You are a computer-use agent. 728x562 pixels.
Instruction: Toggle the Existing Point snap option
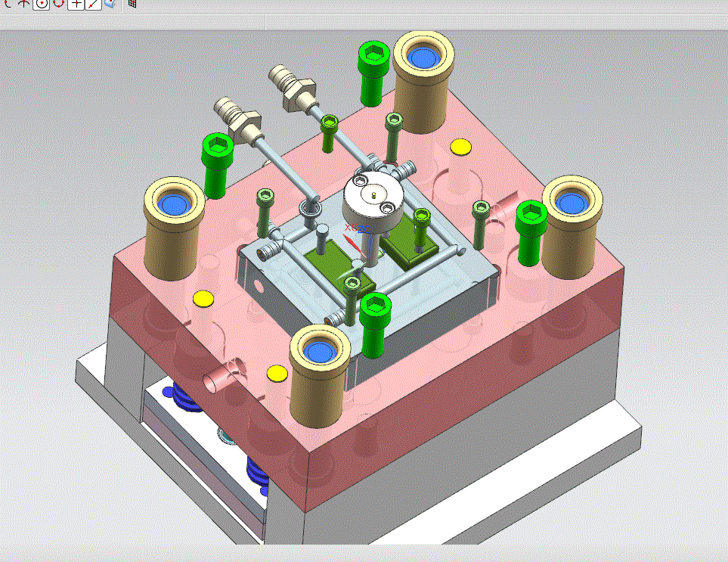pyautogui.click(x=76, y=5)
